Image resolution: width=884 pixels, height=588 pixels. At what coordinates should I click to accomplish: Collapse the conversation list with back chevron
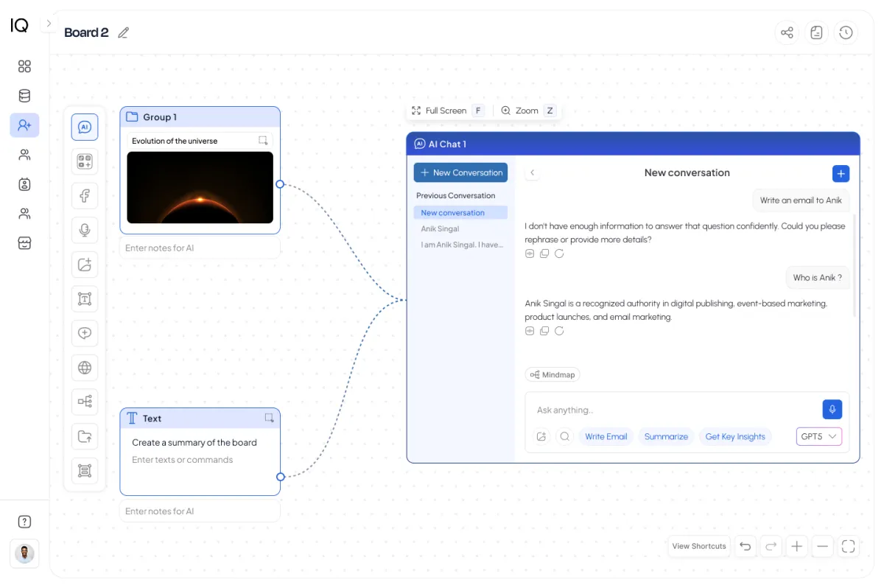tap(533, 172)
